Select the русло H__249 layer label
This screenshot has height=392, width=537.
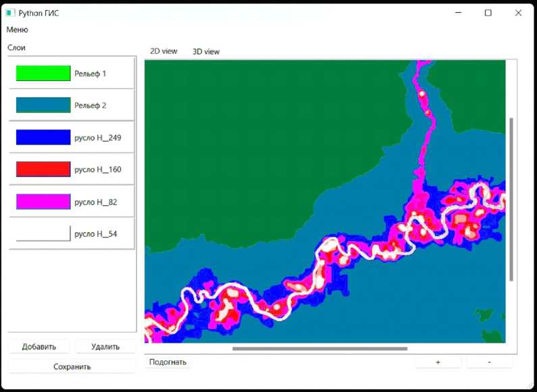(98, 138)
